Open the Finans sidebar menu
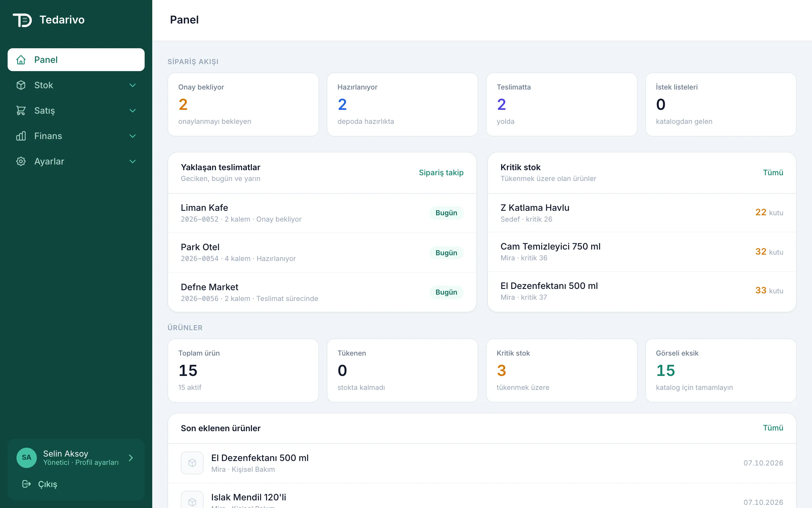 click(x=76, y=136)
